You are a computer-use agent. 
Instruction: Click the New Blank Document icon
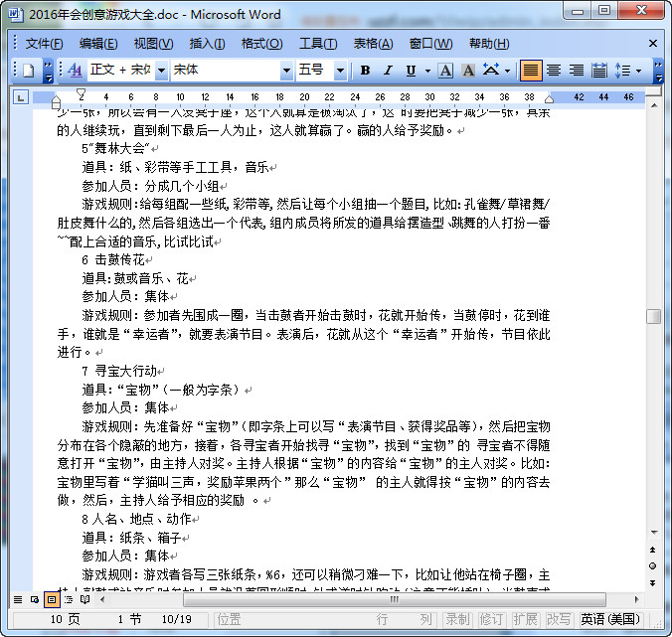coord(28,71)
